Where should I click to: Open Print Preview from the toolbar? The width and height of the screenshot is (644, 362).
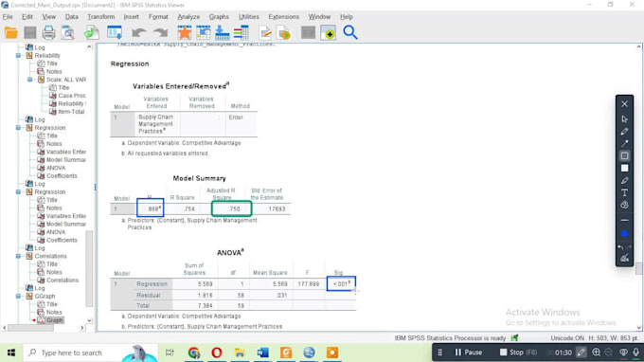(68, 32)
